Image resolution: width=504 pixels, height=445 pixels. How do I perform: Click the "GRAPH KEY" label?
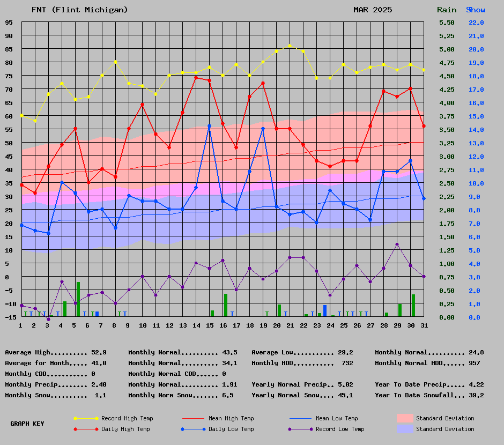tap(27, 424)
